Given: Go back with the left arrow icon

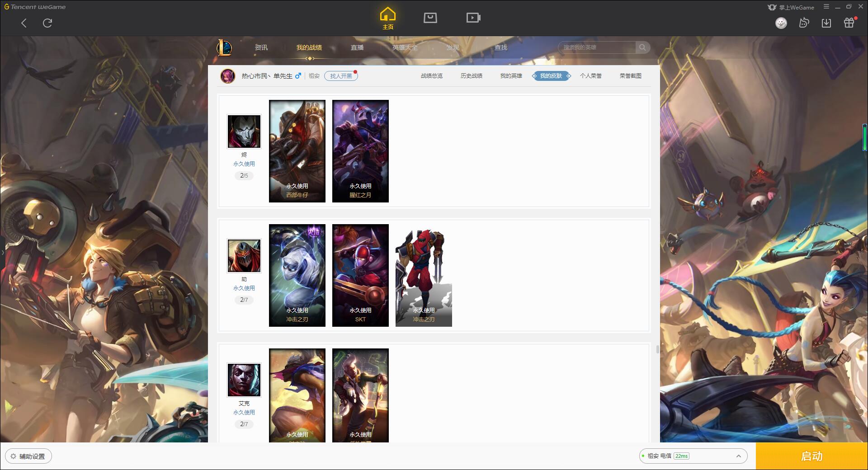Looking at the screenshot, I should pyautogui.click(x=24, y=23).
